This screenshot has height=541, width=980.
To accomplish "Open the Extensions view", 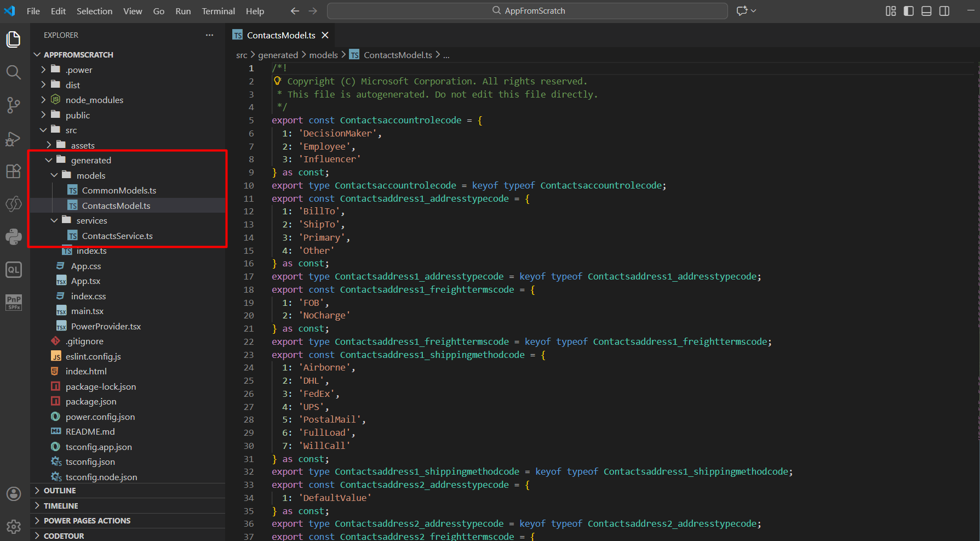I will point(13,171).
